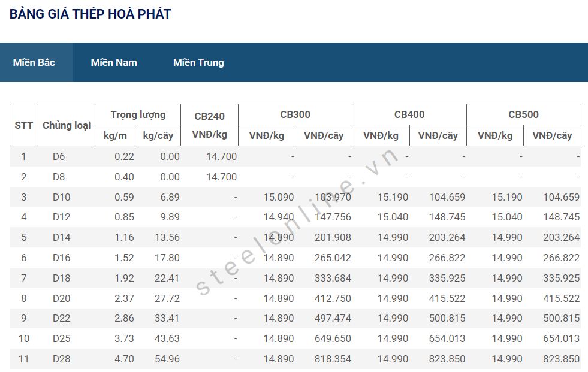Click the D10 steel type cell
The image size is (588, 372).
pos(62,197)
